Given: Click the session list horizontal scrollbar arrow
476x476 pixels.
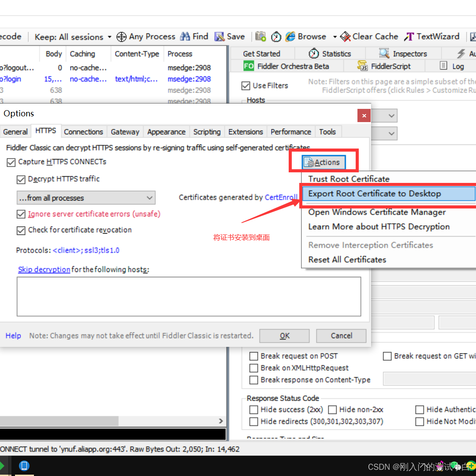Looking at the screenshot, I should click(221, 421).
